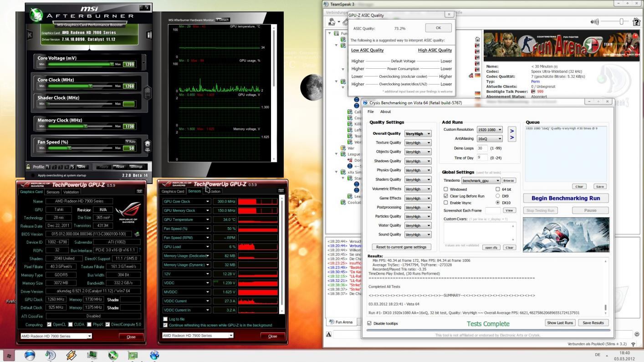Image resolution: width=644 pixels, height=362 pixels.
Task: Click the TeamSpeak connect toolbar icon
Action: click(332, 22)
